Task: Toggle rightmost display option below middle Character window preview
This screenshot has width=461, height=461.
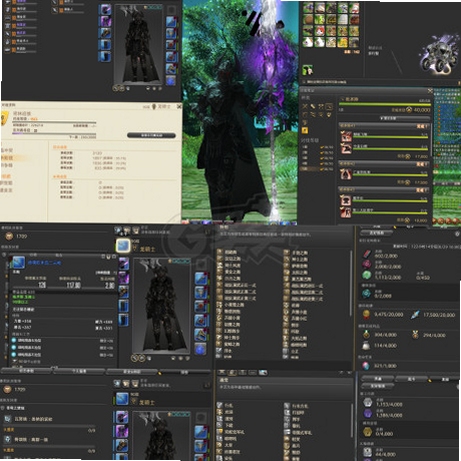Action: [187, 358]
